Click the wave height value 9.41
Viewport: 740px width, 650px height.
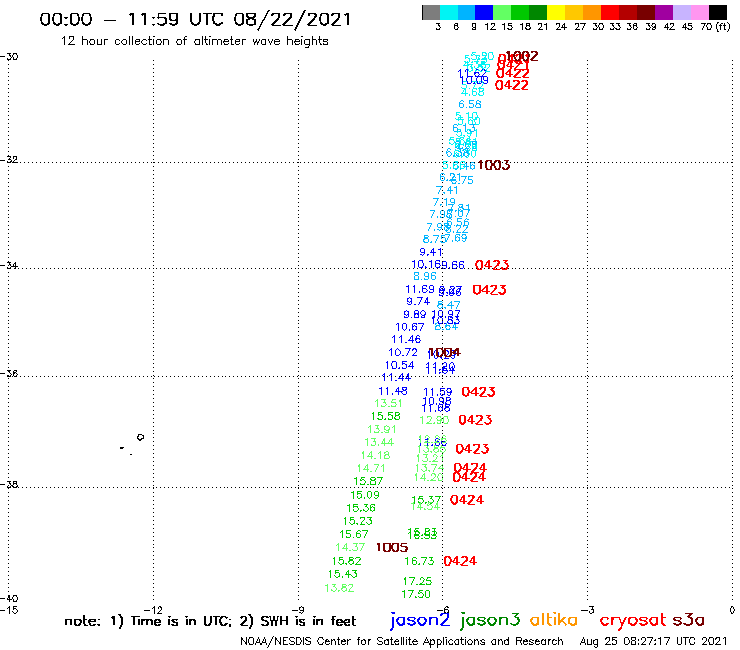pyautogui.click(x=431, y=253)
